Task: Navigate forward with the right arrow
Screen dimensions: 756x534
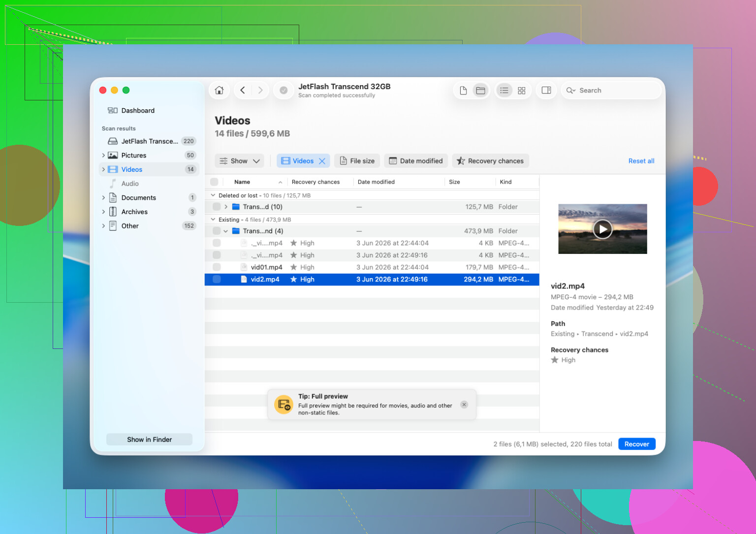Action: pos(260,90)
